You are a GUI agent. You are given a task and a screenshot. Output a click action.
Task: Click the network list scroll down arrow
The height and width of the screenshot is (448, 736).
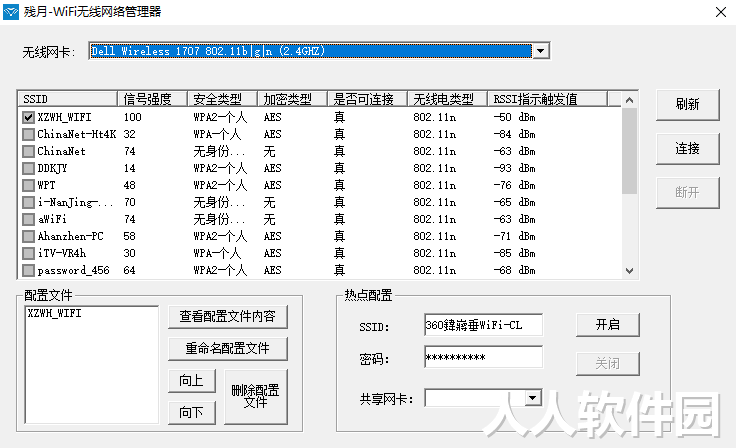[629, 270]
